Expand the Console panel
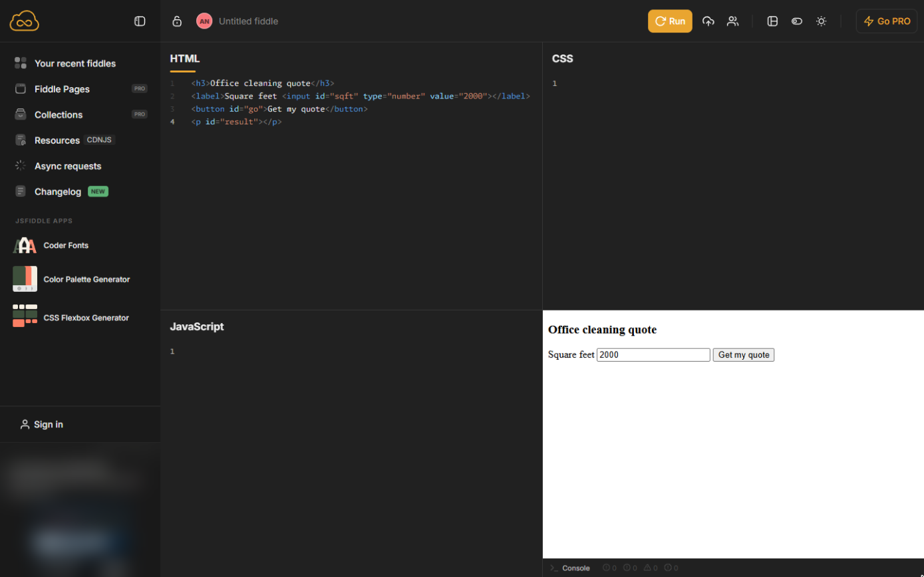The image size is (924, 577). (x=570, y=568)
